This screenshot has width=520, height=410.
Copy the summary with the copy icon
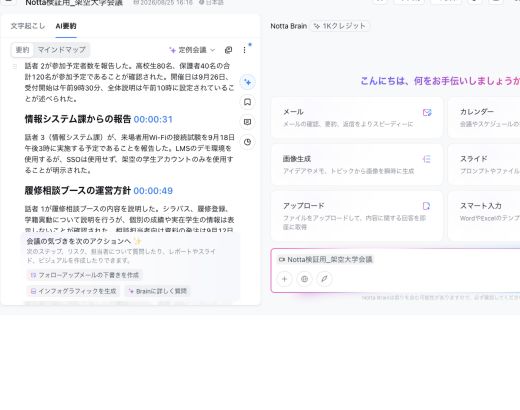pyautogui.click(x=228, y=50)
